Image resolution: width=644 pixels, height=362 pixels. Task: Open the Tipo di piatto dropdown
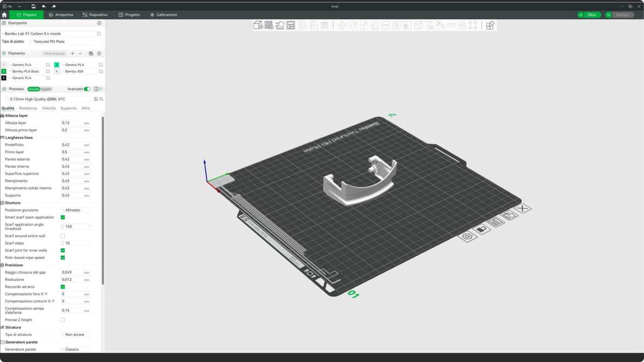[65, 41]
